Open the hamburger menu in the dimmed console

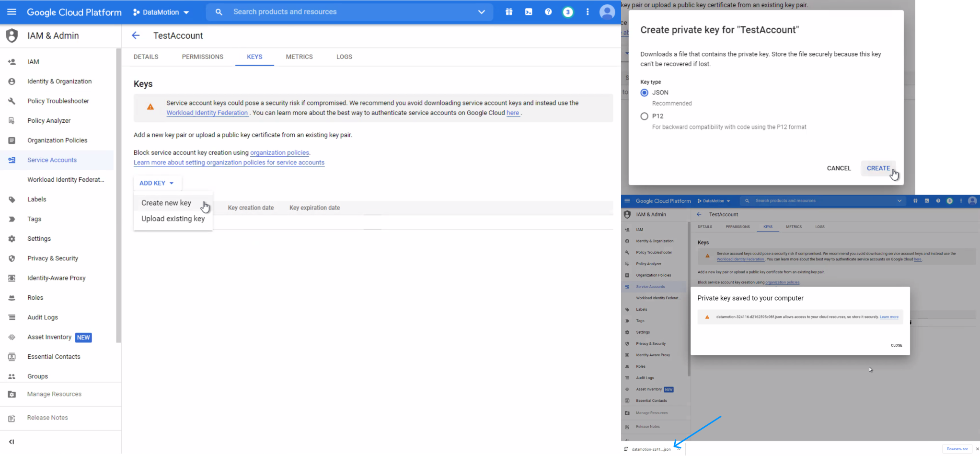[x=627, y=201]
